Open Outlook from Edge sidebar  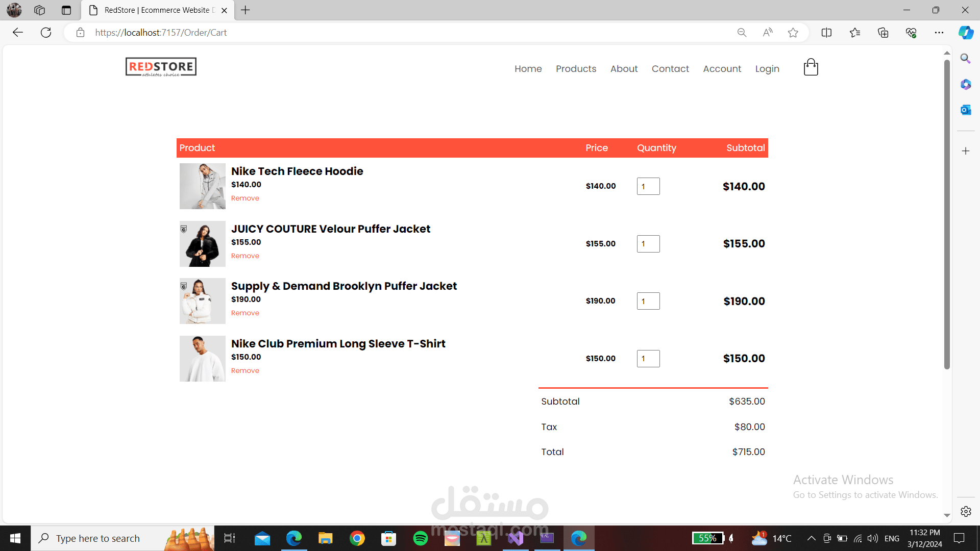tap(965, 110)
